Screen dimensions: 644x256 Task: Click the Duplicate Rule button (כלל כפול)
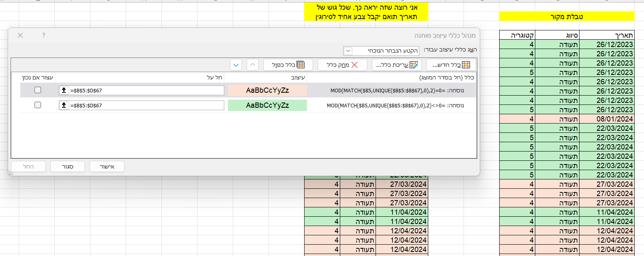(288, 65)
